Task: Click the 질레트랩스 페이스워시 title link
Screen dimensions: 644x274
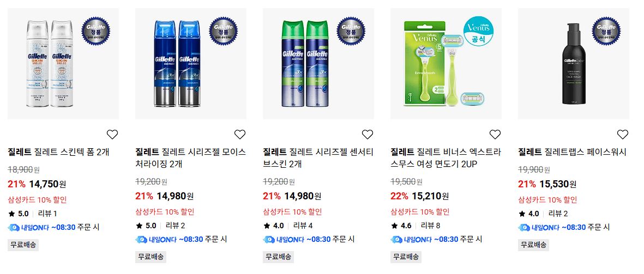Action: (572, 152)
